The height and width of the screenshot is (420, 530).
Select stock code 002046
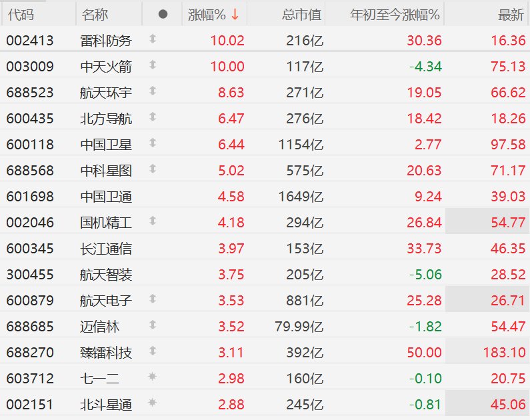tap(30, 223)
